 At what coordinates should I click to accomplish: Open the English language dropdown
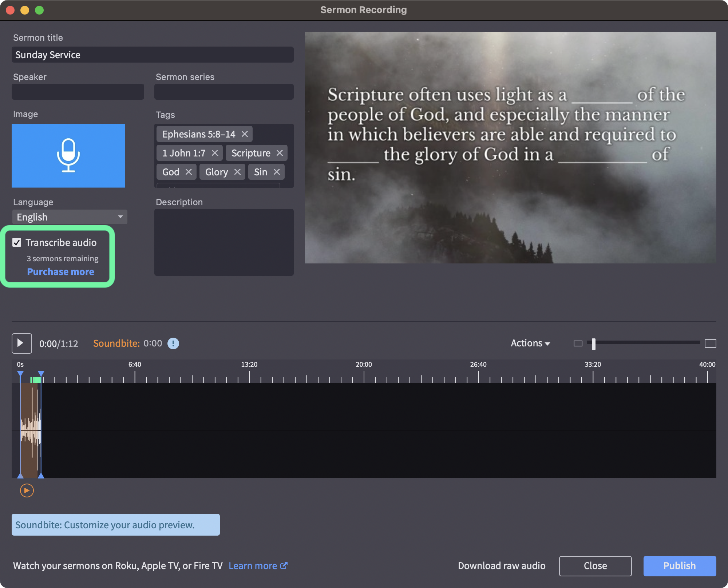click(70, 217)
